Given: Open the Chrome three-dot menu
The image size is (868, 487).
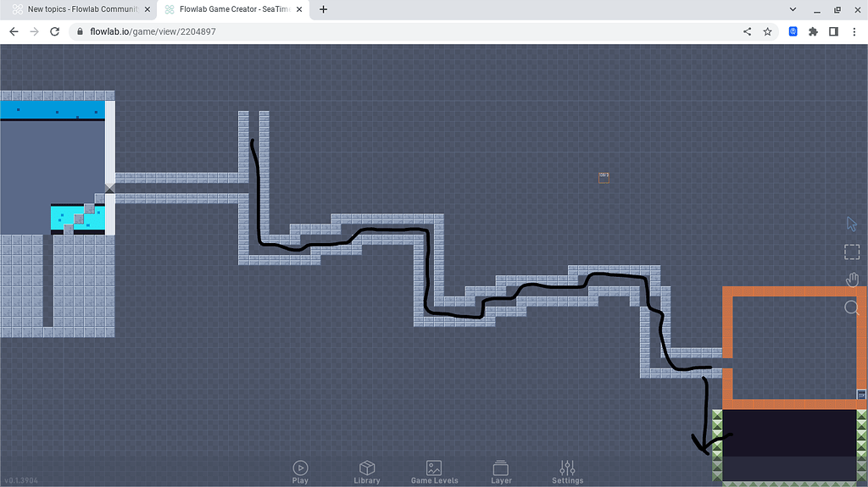Looking at the screenshot, I should click(x=854, y=31).
